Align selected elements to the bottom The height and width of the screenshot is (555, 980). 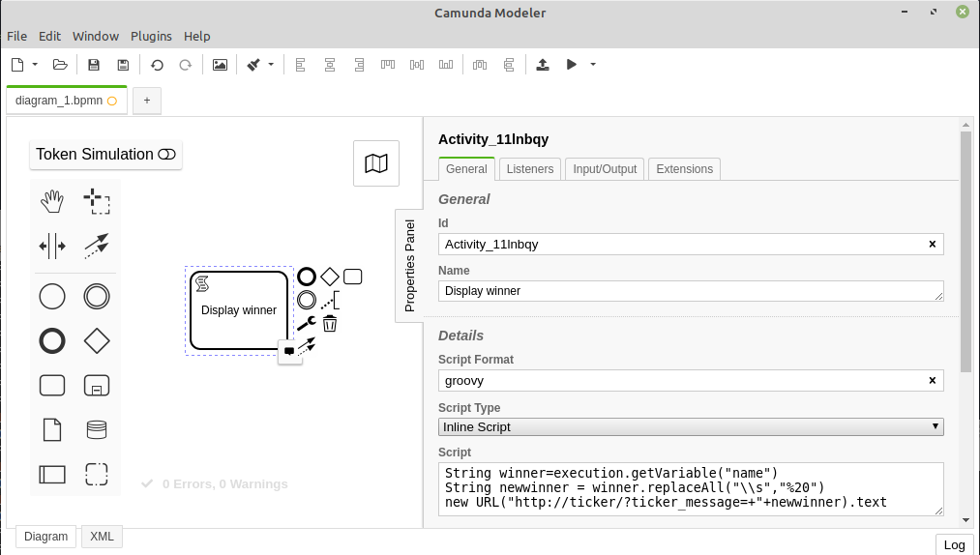pyautogui.click(x=446, y=65)
